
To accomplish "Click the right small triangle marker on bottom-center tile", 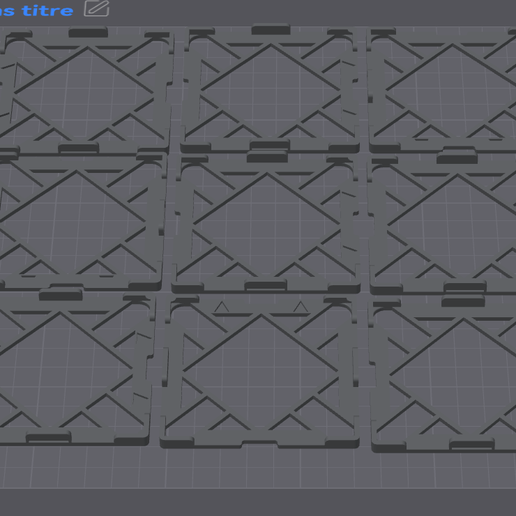I will coord(300,307).
